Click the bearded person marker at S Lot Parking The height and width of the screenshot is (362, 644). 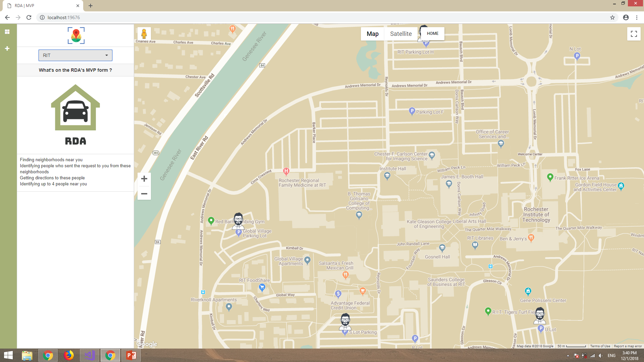click(345, 321)
